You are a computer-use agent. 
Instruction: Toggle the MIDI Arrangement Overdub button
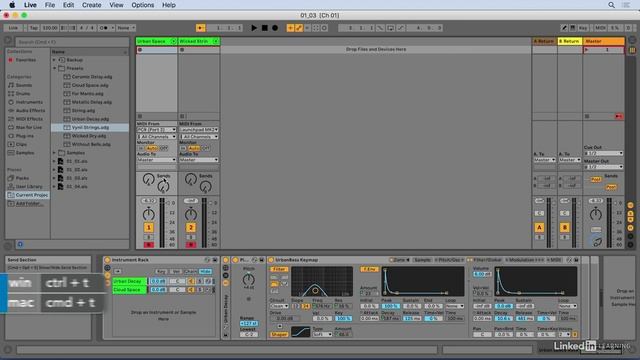tap(290, 28)
